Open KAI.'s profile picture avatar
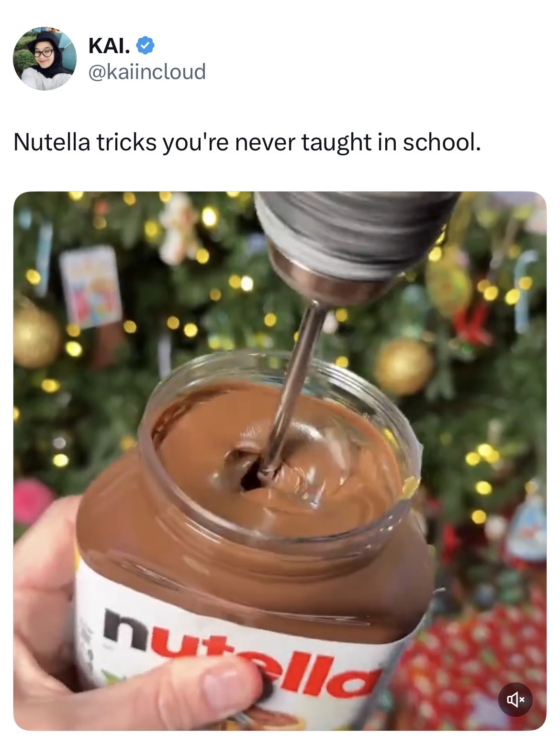This screenshot has height=747, width=560. (45, 58)
